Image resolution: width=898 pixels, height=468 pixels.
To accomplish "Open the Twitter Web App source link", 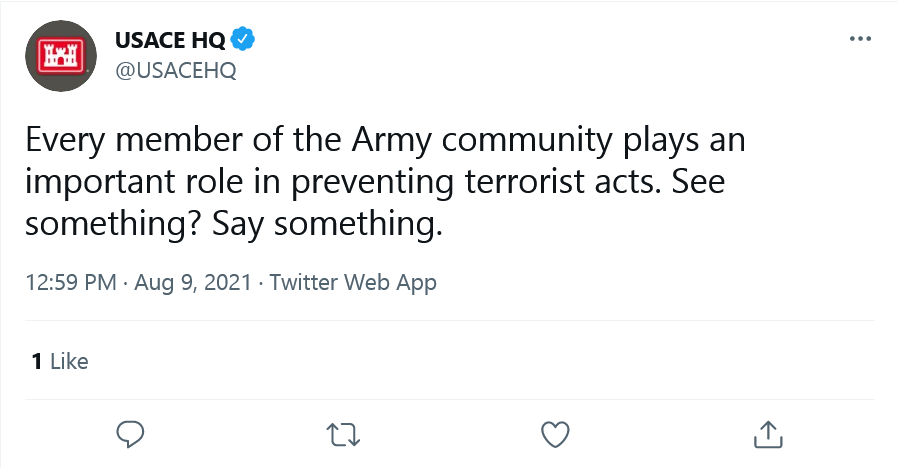I will pos(353,282).
